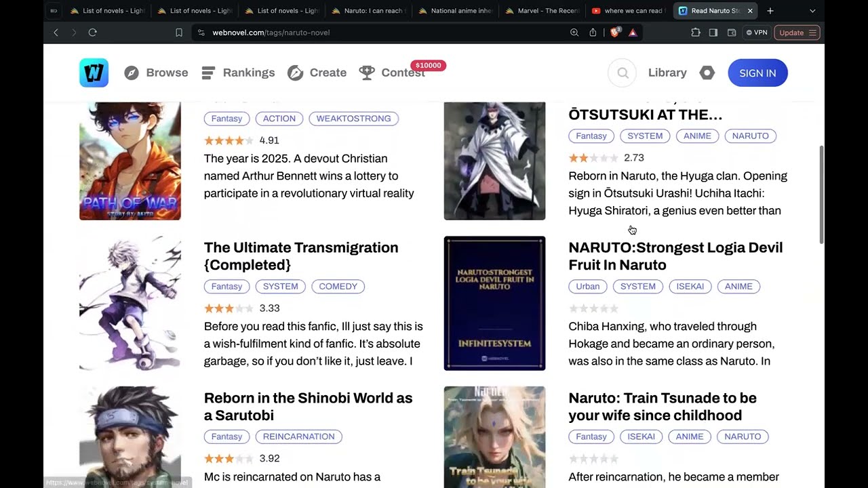Click NARUTO tag on Train Tsunade novel
The height and width of the screenshot is (488, 868).
pyautogui.click(x=743, y=436)
